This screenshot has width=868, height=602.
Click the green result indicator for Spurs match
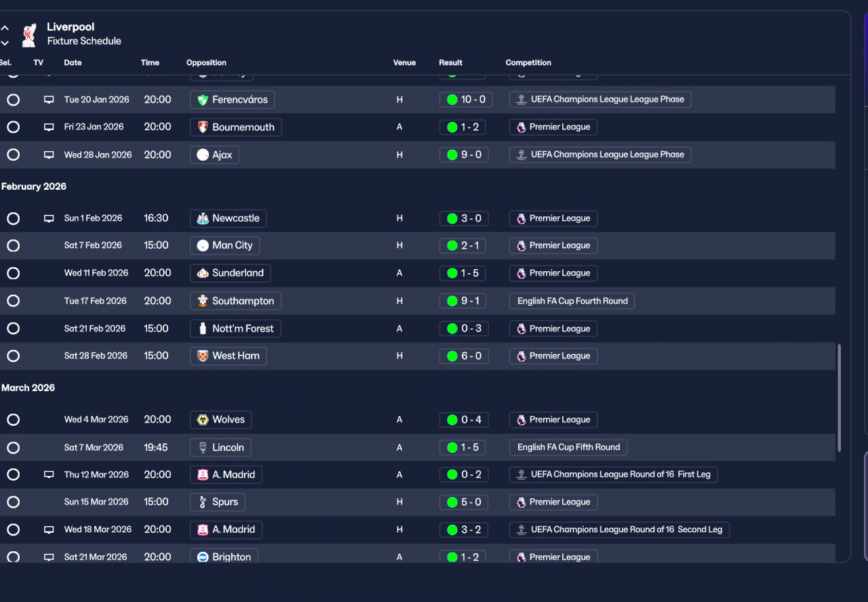coord(452,502)
